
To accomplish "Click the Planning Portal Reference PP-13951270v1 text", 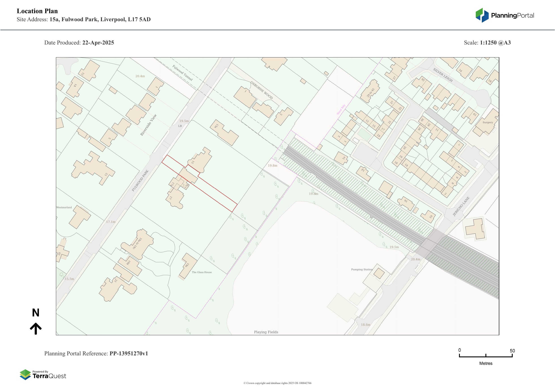I will pyautogui.click(x=96, y=354).
